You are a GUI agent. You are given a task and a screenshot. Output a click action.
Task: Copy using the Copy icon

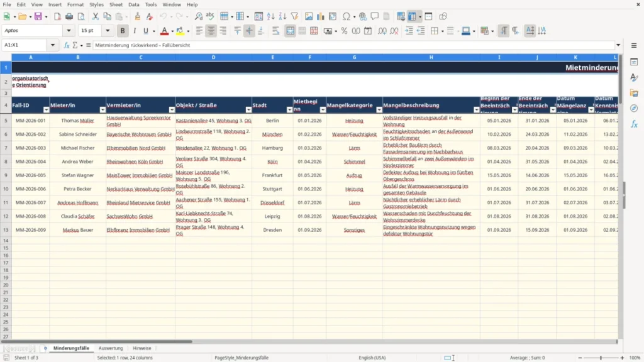pos(107,16)
